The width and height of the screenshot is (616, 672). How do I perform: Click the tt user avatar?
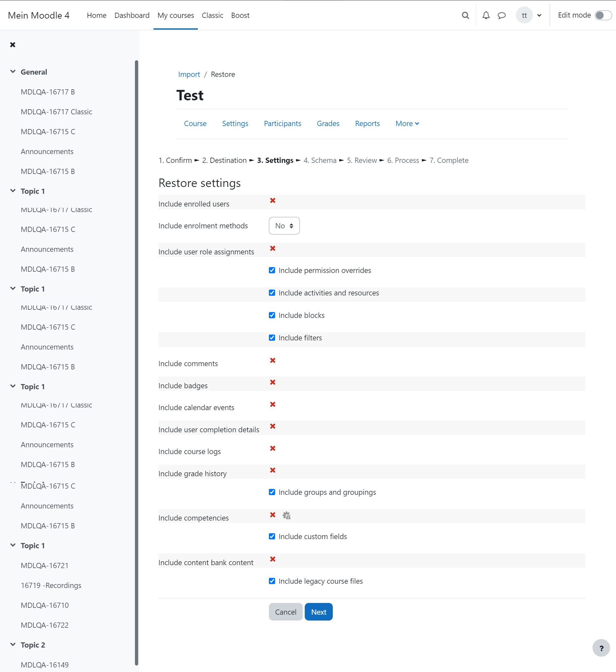[524, 15]
